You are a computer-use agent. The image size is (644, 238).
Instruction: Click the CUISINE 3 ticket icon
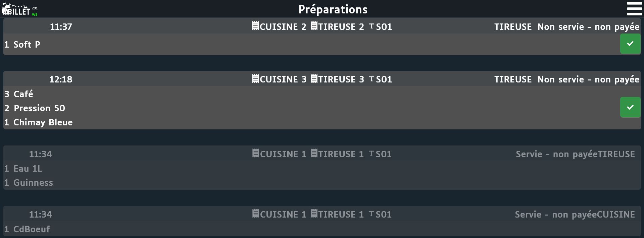click(x=255, y=79)
